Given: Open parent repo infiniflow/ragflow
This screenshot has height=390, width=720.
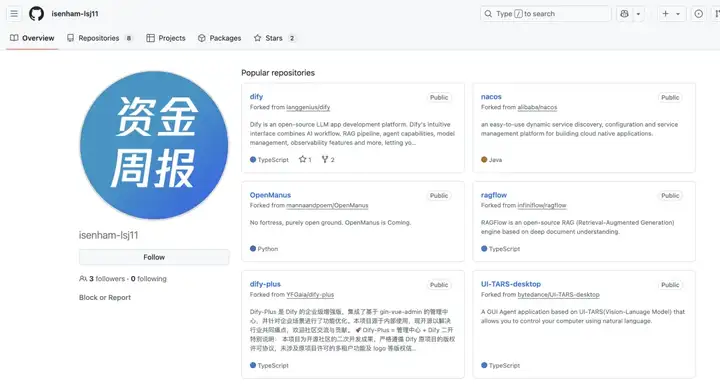Looking at the screenshot, I should tap(542, 206).
